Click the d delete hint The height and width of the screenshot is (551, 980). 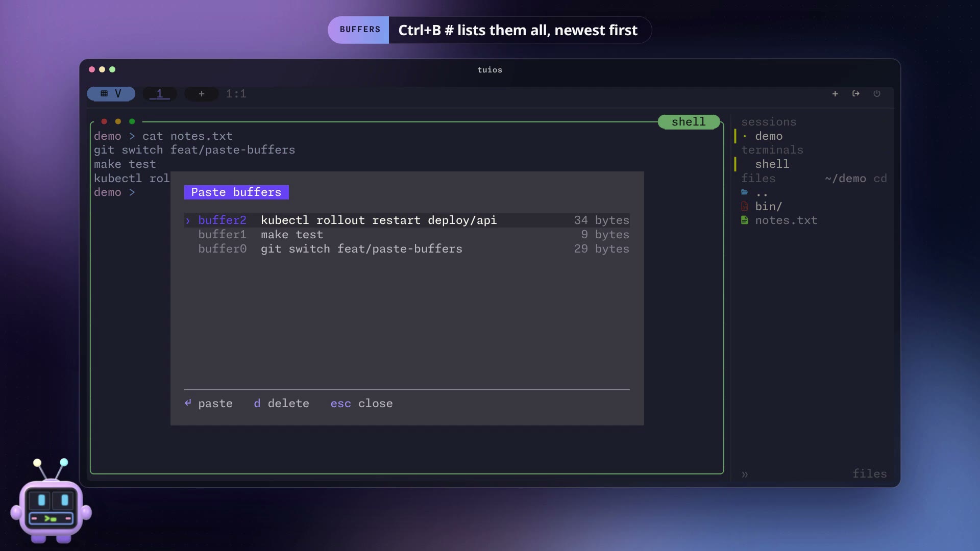(281, 404)
